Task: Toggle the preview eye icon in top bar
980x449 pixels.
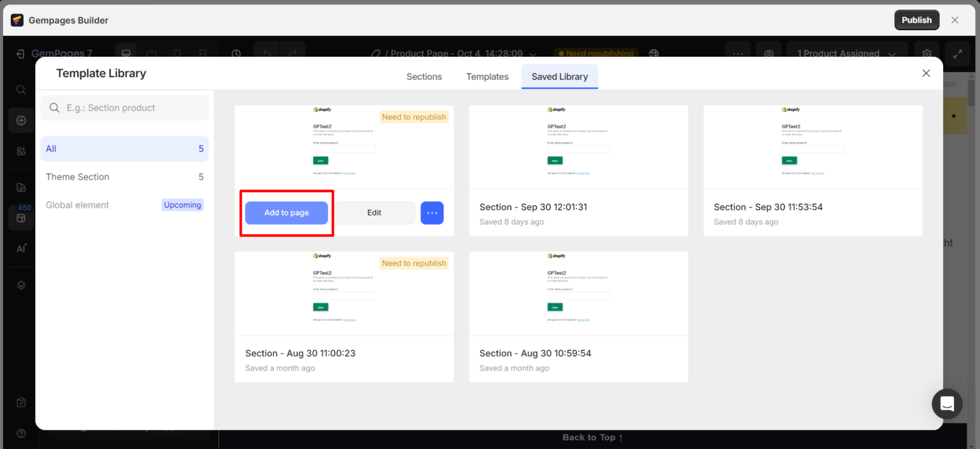Action: click(768, 54)
